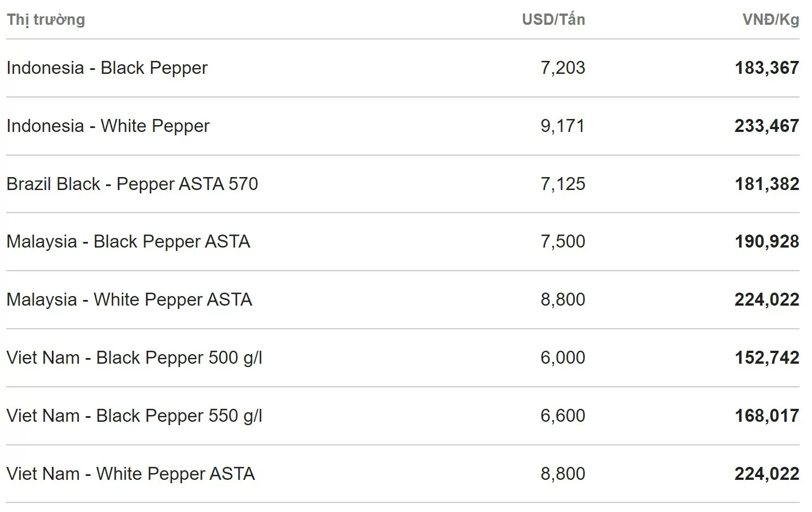Click the 9,171 USD price value
This screenshot has width=812, height=512.
pos(562,126)
